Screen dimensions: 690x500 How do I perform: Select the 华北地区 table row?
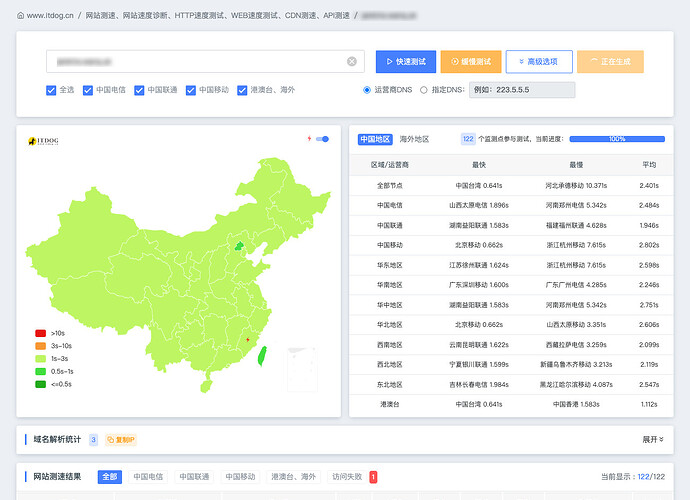tap(511, 325)
